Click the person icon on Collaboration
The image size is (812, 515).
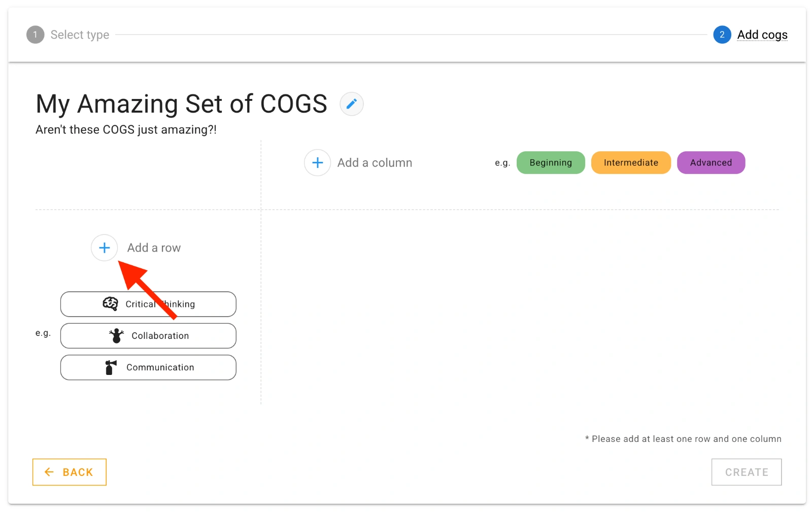pos(116,335)
